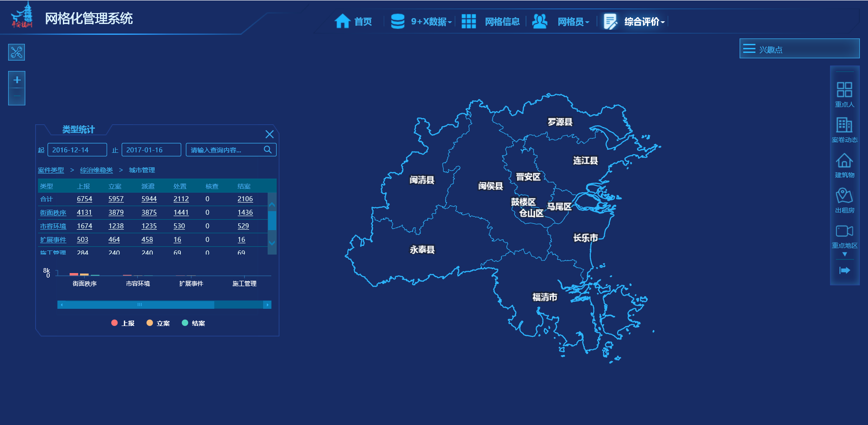Click breadcrumb link 综治维稳类
Viewport: 868px width, 425px height.
95,170
